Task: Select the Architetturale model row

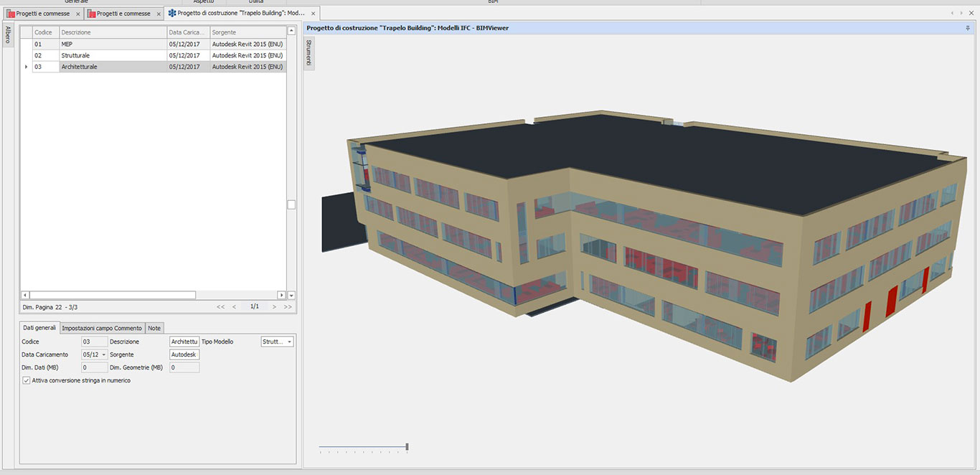Action: pos(153,67)
